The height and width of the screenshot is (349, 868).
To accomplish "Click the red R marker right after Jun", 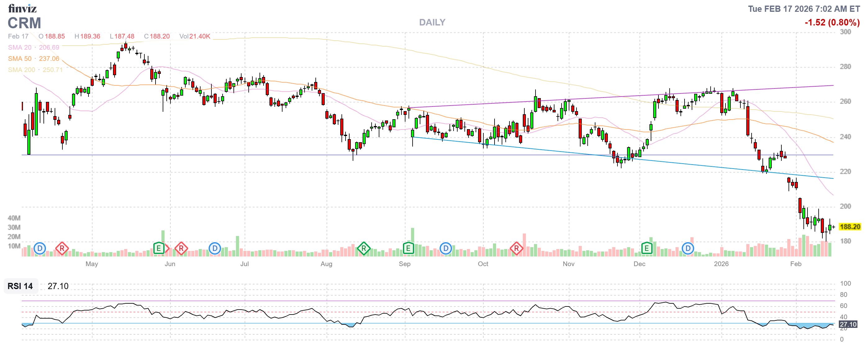I will [x=181, y=249].
